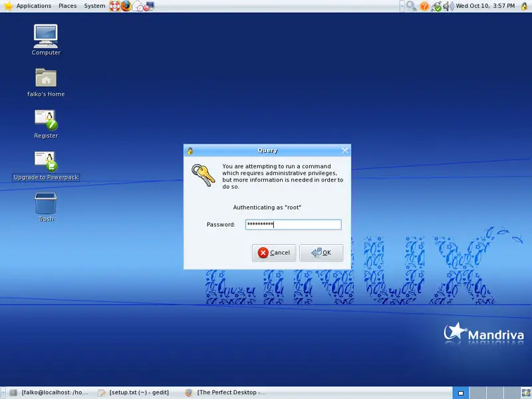Open the Register desktop icon
Screen dimensions: 532x399
click(x=46, y=124)
